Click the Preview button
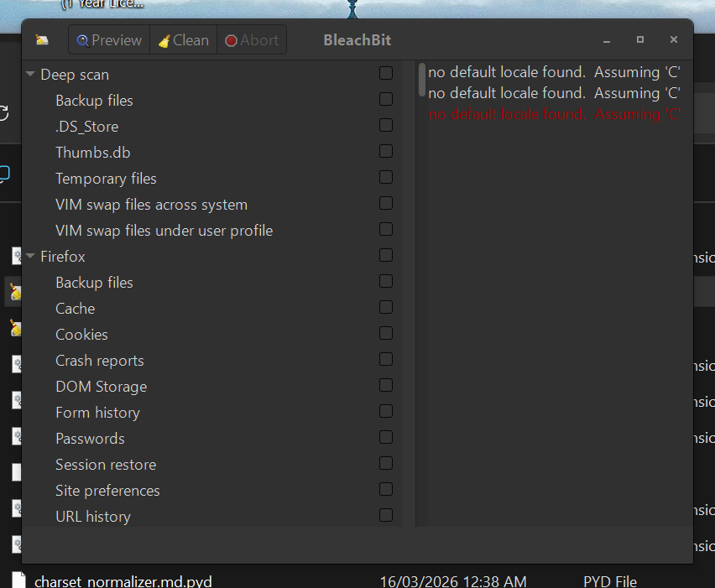Viewport: 715px width, 588px height. [x=109, y=40]
